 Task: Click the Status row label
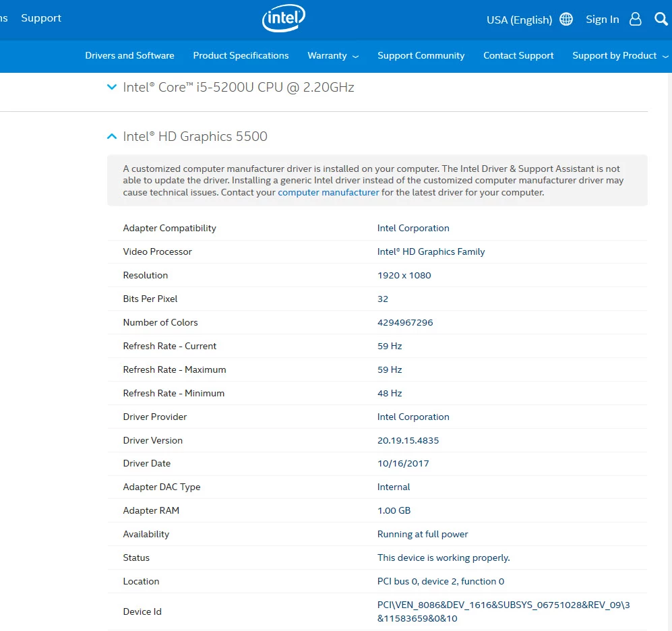pyautogui.click(x=136, y=558)
